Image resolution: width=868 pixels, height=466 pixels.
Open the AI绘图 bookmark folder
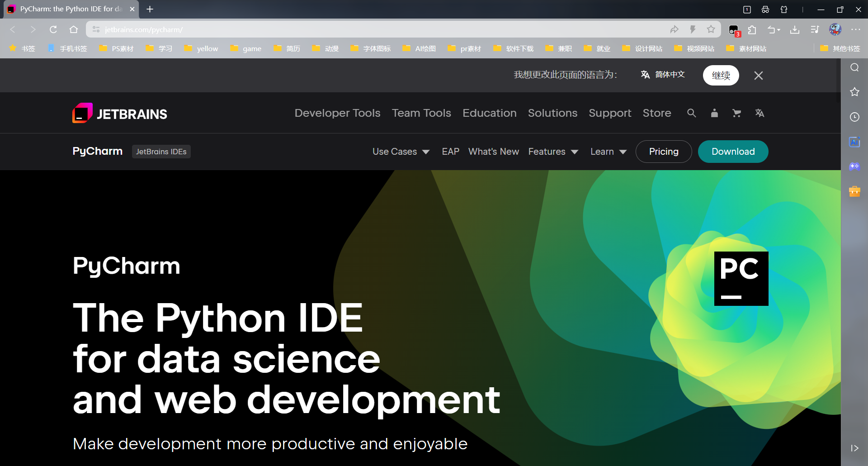coord(419,48)
